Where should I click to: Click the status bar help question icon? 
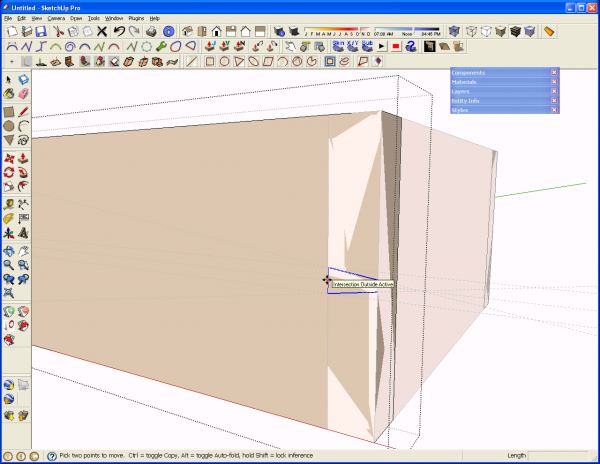click(x=52, y=456)
